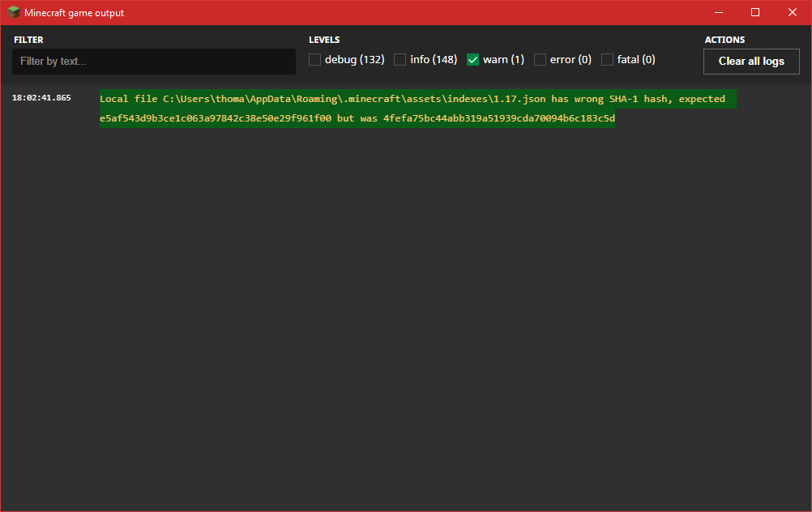Select the SHA-1 hash warning log message
This screenshot has width=812, height=512.
point(418,109)
